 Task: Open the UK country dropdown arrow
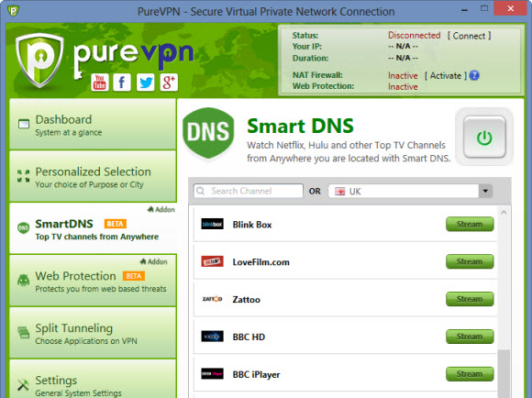point(485,191)
